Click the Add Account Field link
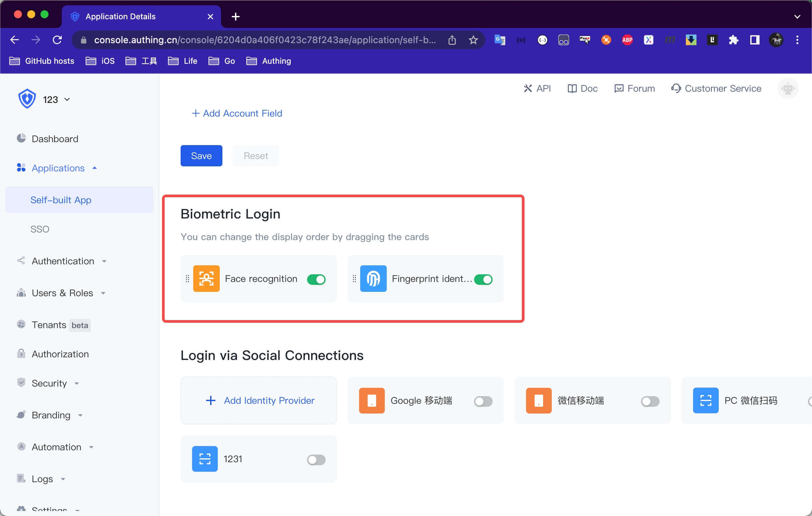This screenshot has height=516, width=812. click(x=237, y=113)
